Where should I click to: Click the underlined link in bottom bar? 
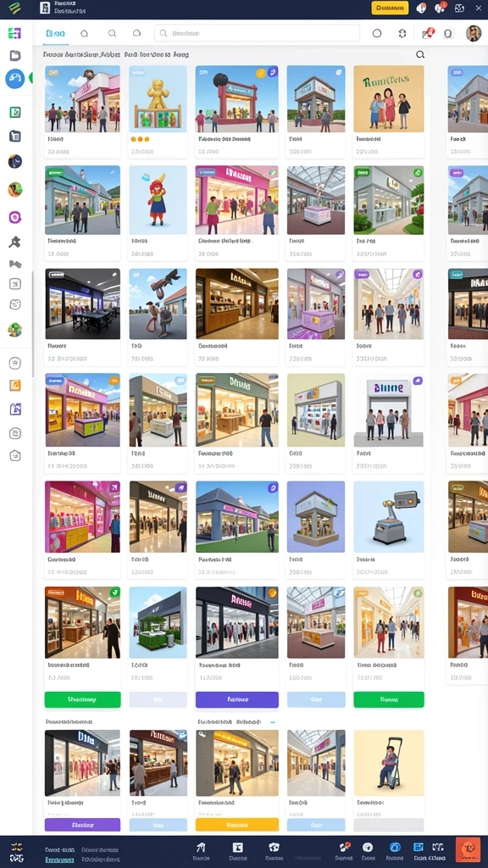(x=60, y=860)
